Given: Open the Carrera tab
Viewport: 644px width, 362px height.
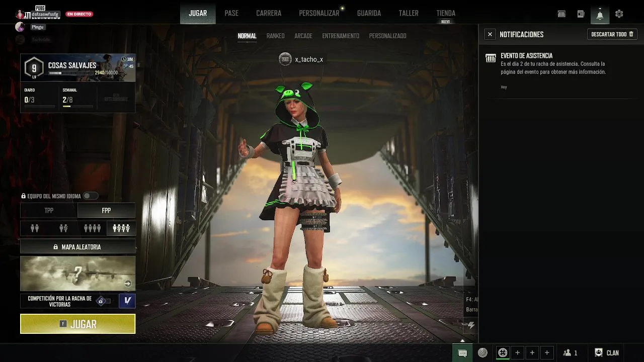Looking at the screenshot, I should pos(269,13).
